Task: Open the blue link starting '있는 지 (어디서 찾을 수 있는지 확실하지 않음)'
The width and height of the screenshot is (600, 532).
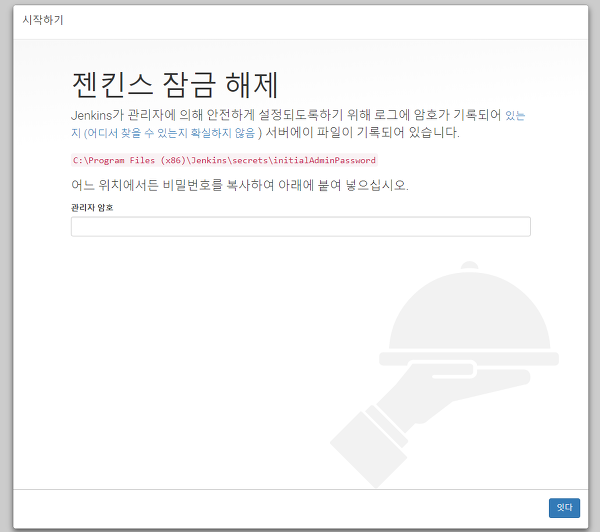Action: (163, 132)
